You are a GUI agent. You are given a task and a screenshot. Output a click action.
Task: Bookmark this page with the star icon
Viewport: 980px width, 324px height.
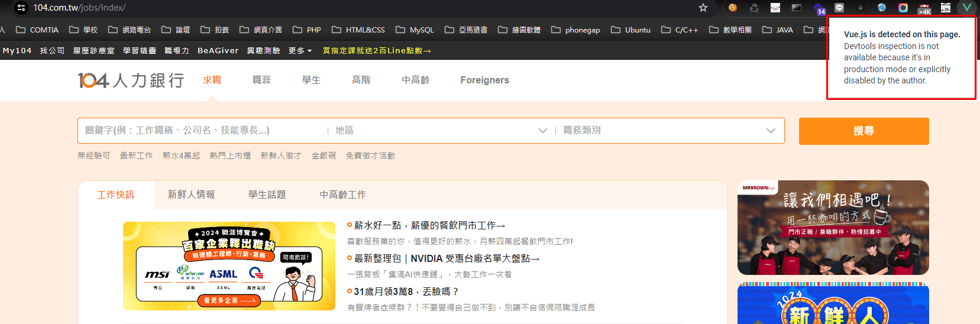(x=703, y=8)
